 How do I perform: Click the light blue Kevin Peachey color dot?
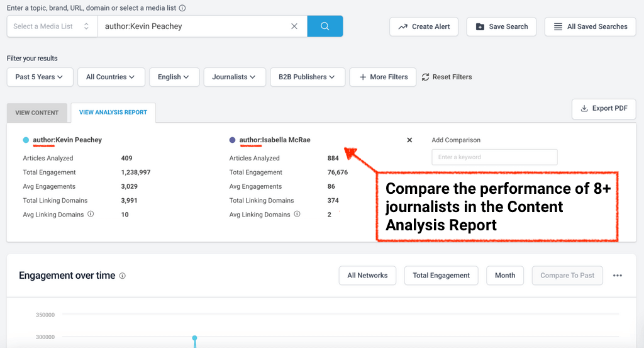26,140
